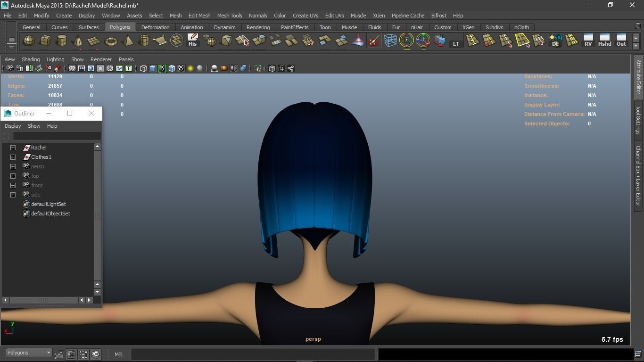The image size is (644, 362).
Task: Open the Out outliner shelf button
Action: coord(621,41)
